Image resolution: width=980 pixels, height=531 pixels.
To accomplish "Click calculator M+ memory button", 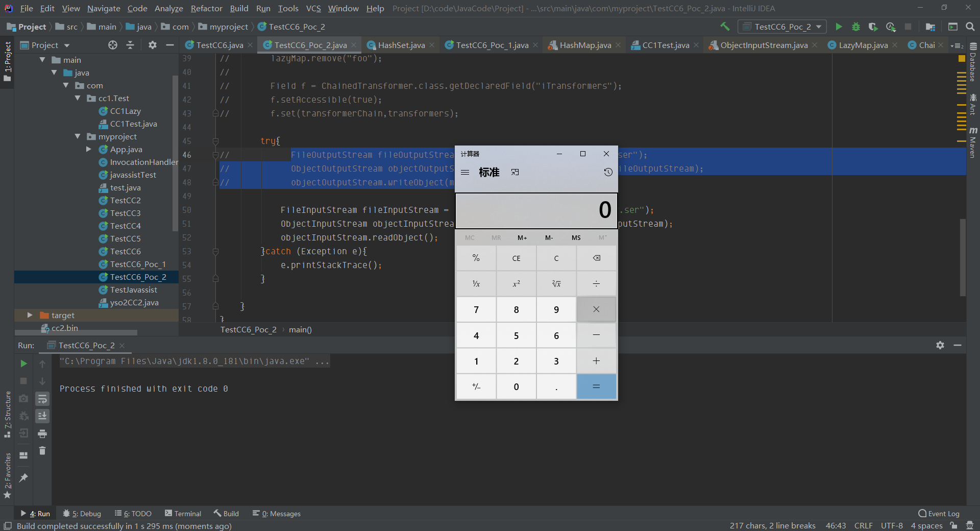I will tap(522, 237).
